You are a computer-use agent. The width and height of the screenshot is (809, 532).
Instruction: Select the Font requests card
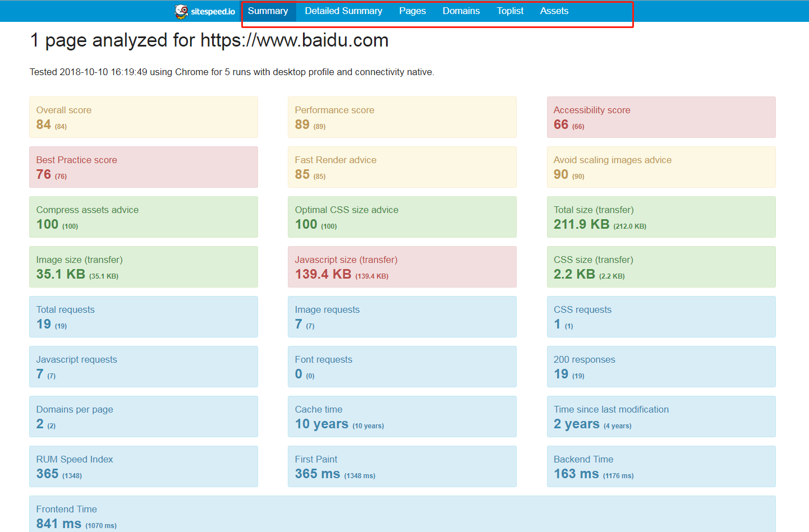click(402, 367)
